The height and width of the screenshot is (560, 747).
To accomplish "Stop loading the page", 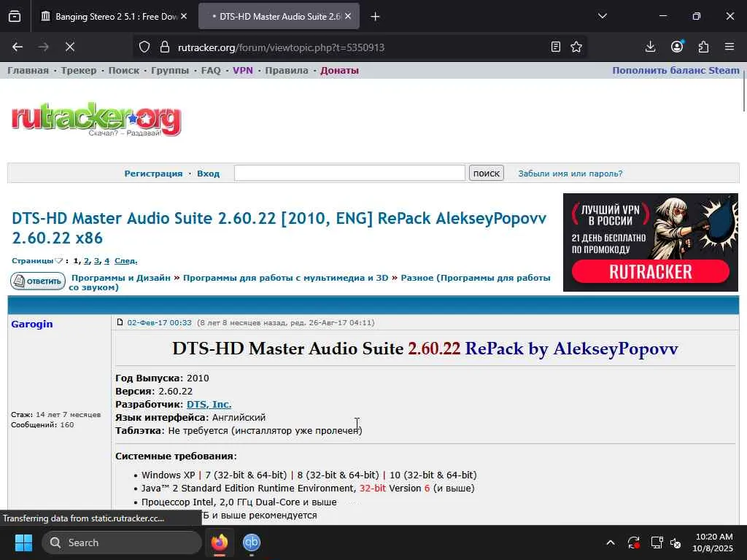I will coord(69,47).
